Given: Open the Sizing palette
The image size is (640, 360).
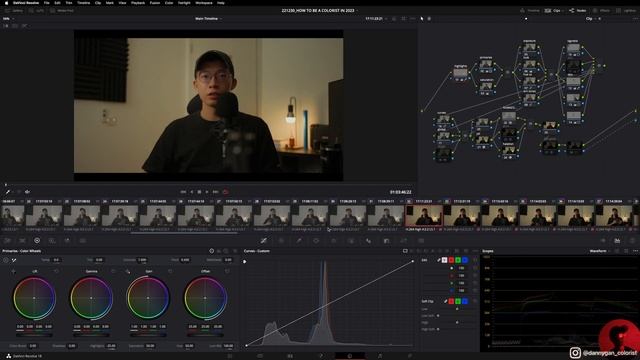Looking at the screenshot, I should click(x=404, y=241).
